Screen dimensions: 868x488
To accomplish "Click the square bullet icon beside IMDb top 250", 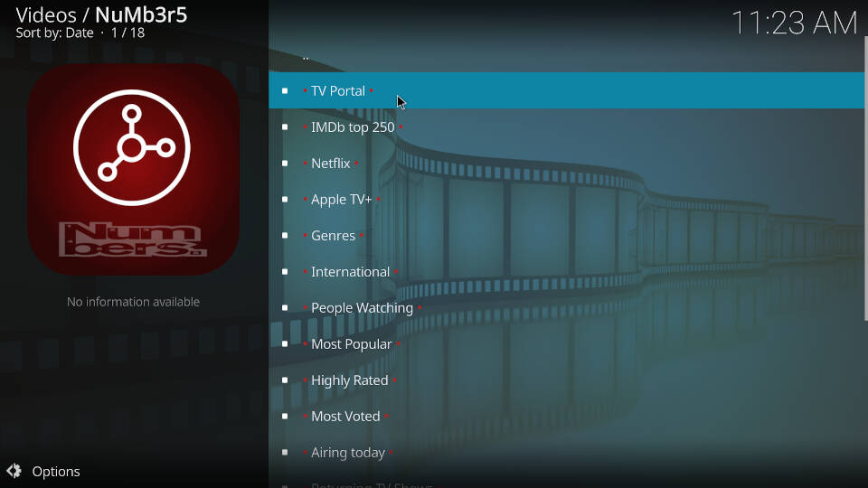I will click(x=285, y=127).
